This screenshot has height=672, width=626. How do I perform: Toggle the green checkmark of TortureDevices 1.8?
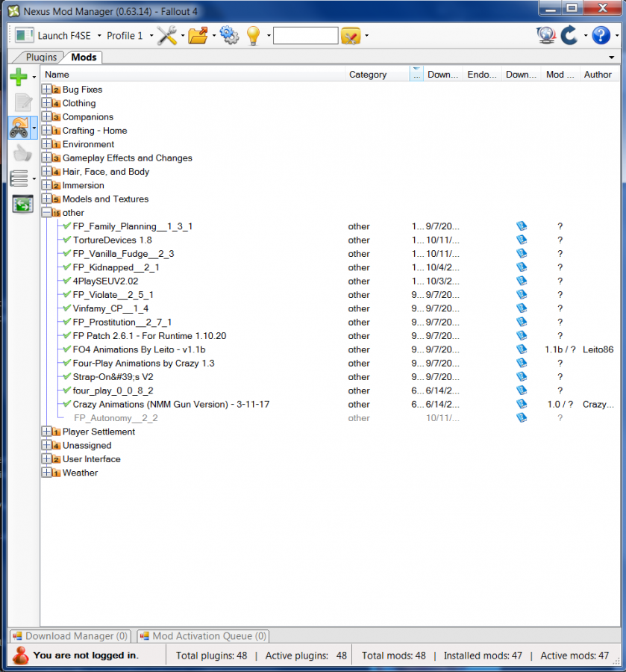tap(67, 240)
